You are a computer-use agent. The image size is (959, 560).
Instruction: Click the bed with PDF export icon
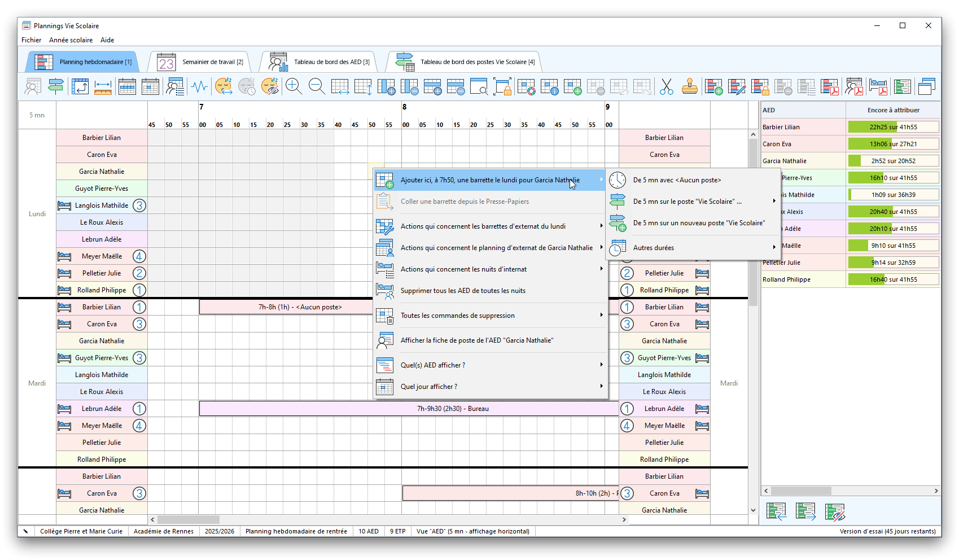[x=878, y=86]
